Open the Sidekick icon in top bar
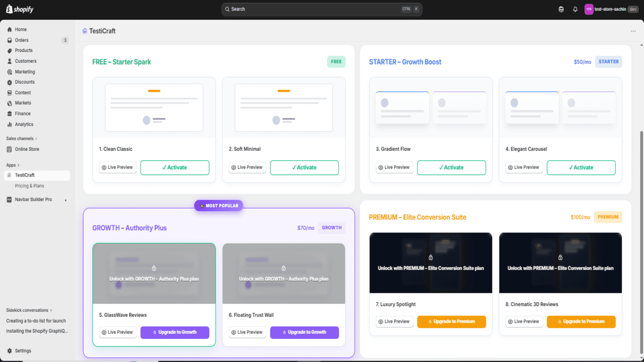This screenshot has height=362, width=644. [561, 9]
